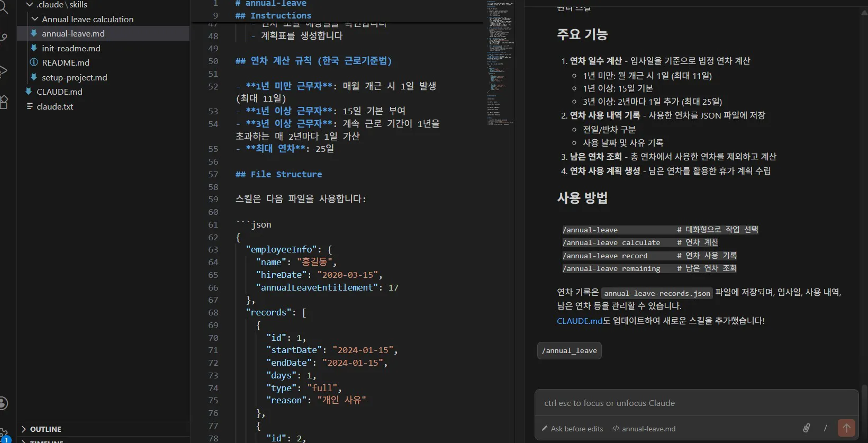This screenshot has width=868, height=443.
Task: Click line number 57 in gutter
Action: [x=213, y=174]
